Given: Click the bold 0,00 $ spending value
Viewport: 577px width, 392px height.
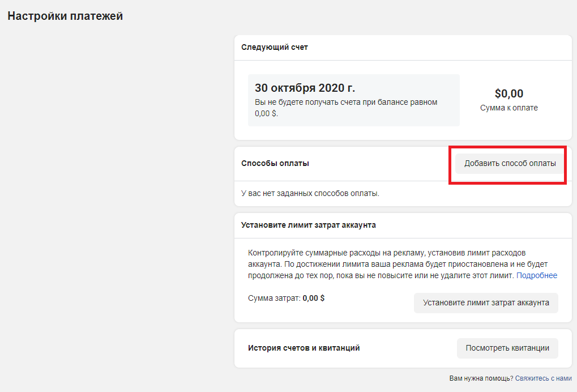Looking at the screenshot, I should 314,298.
